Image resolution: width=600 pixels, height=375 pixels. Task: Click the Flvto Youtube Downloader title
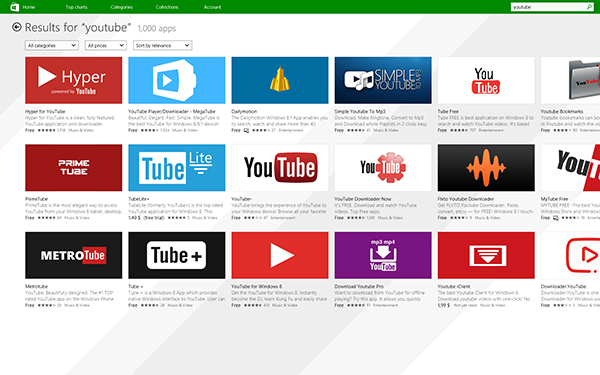(x=466, y=199)
